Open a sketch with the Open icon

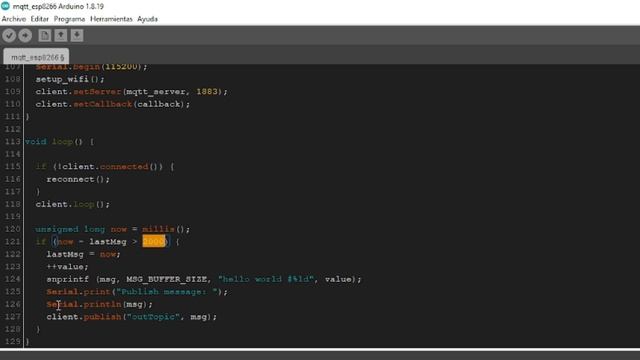click(x=61, y=36)
